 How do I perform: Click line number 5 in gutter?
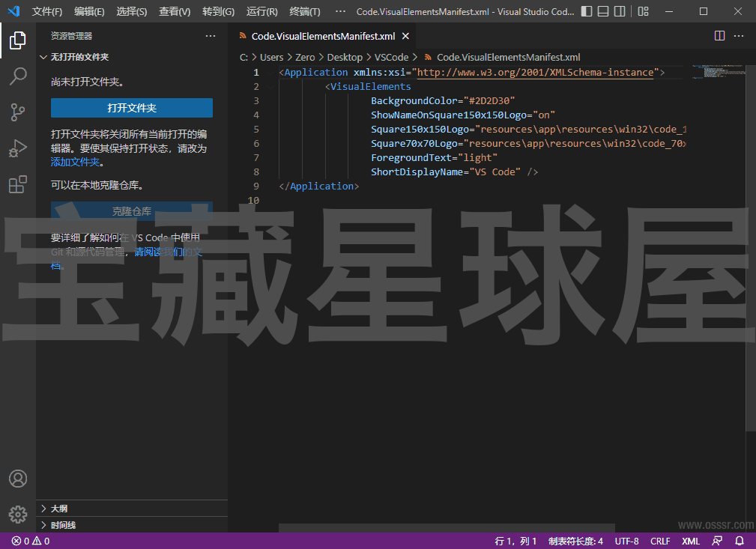[256, 129]
